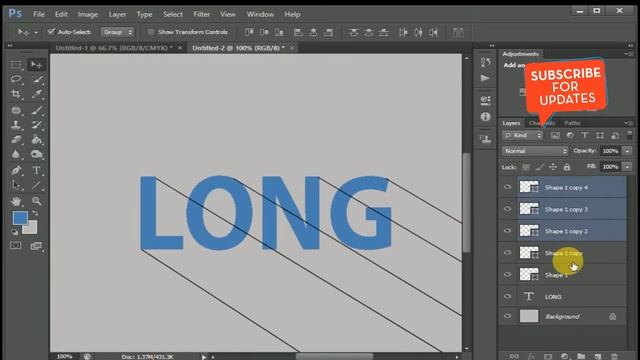Select the Quick Selection tool

(x=37, y=79)
